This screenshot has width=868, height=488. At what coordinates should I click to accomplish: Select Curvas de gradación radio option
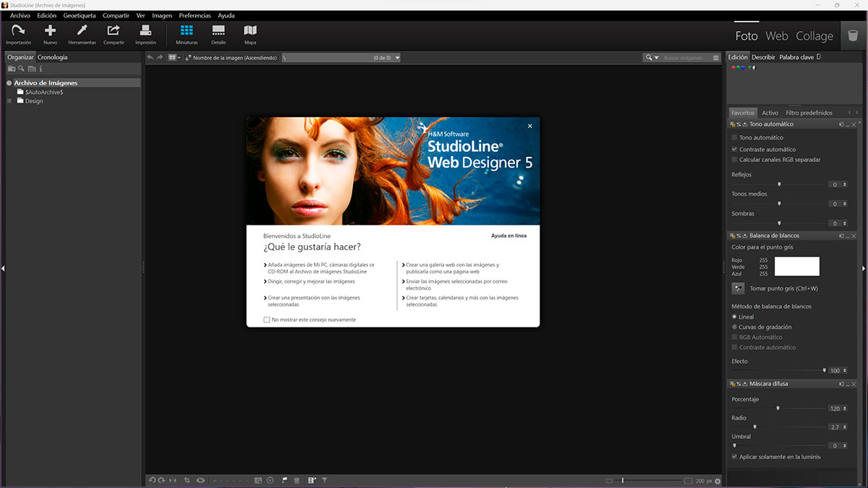735,327
